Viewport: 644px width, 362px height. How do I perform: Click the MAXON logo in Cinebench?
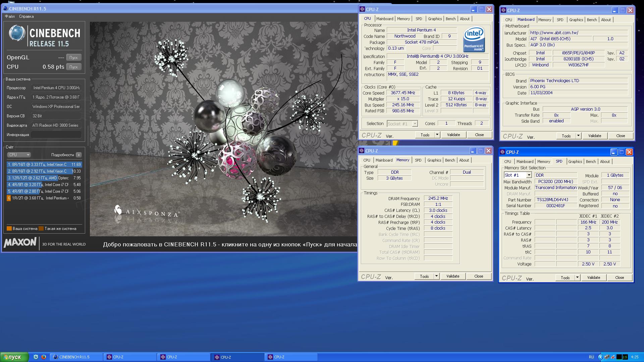20,242
